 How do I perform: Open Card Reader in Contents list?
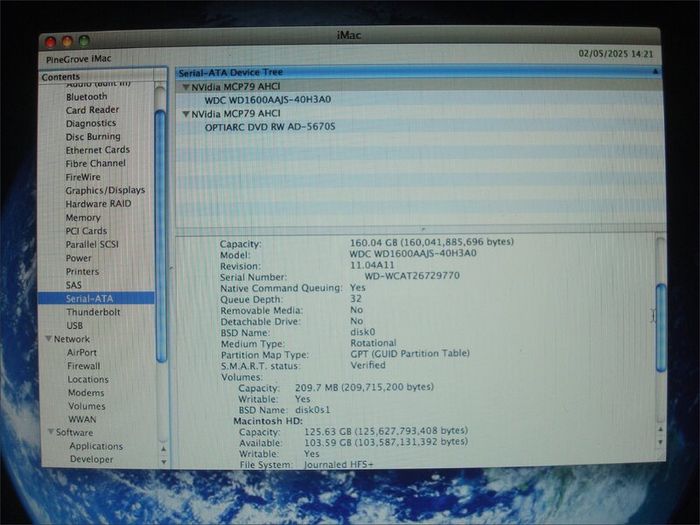point(92,110)
